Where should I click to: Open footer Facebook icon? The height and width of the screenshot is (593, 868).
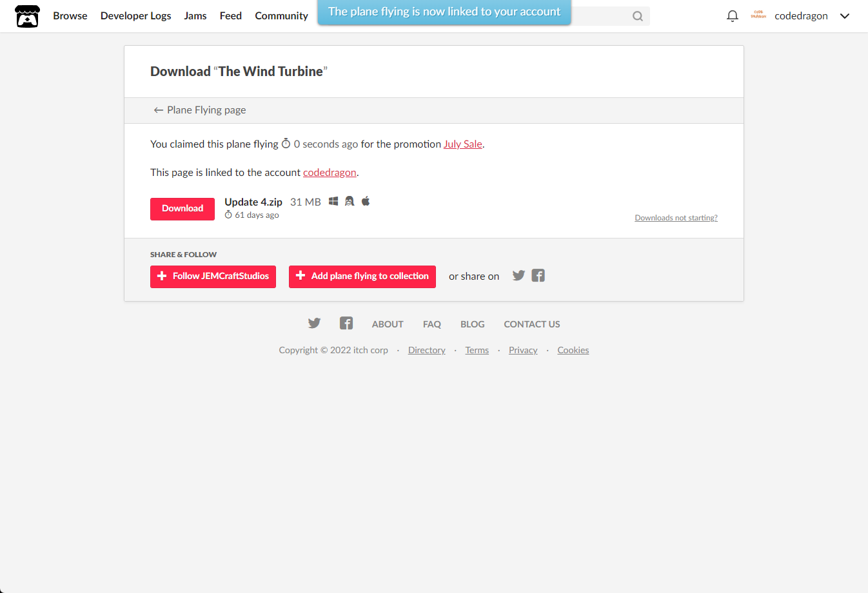tap(346, 323)
